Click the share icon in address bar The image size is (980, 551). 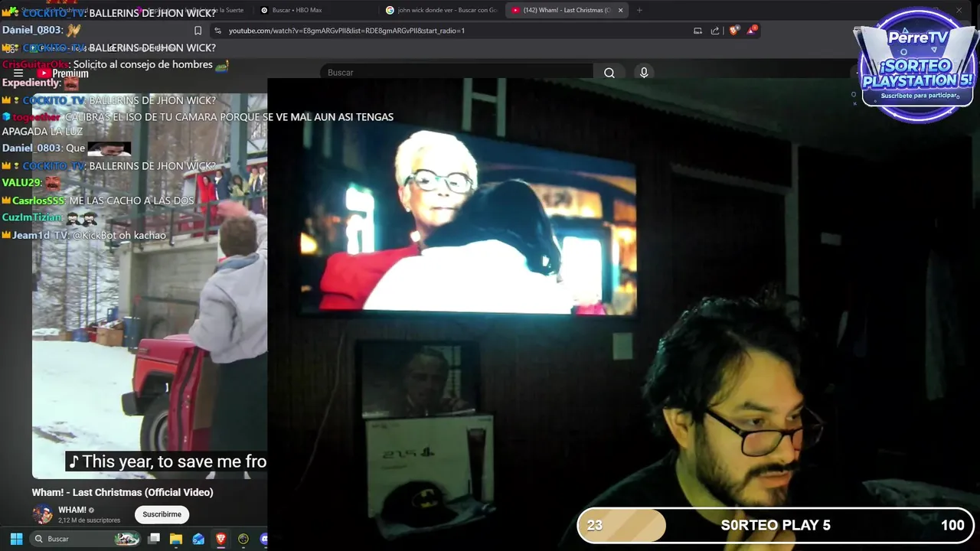click(x=715, y=31)
